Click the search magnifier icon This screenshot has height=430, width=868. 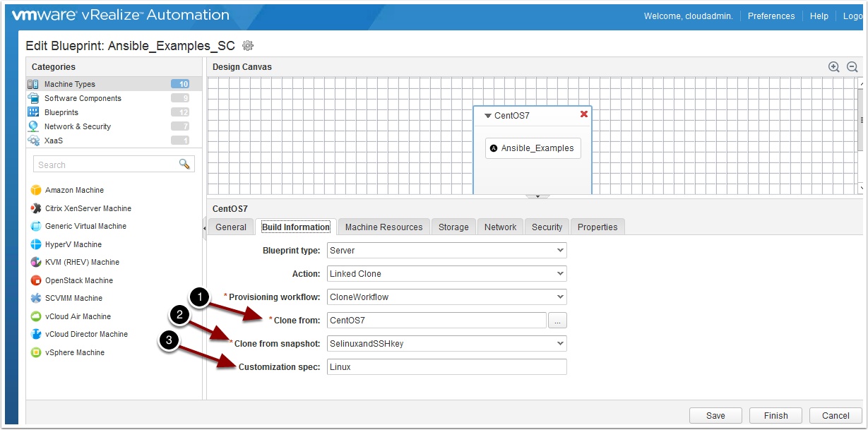[184, 164]
